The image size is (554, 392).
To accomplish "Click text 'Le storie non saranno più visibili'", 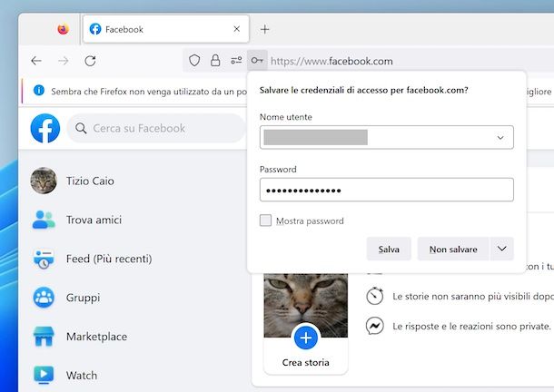I will tap(461, 297).
